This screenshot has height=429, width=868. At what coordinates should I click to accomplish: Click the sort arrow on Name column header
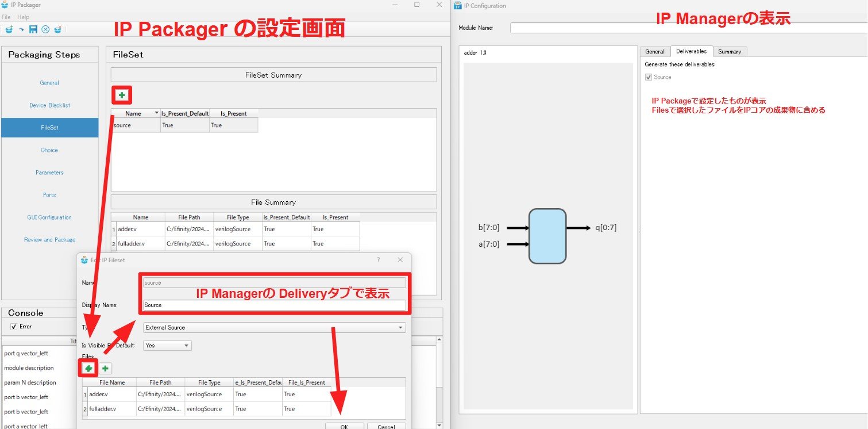click(x=157, y=113)
